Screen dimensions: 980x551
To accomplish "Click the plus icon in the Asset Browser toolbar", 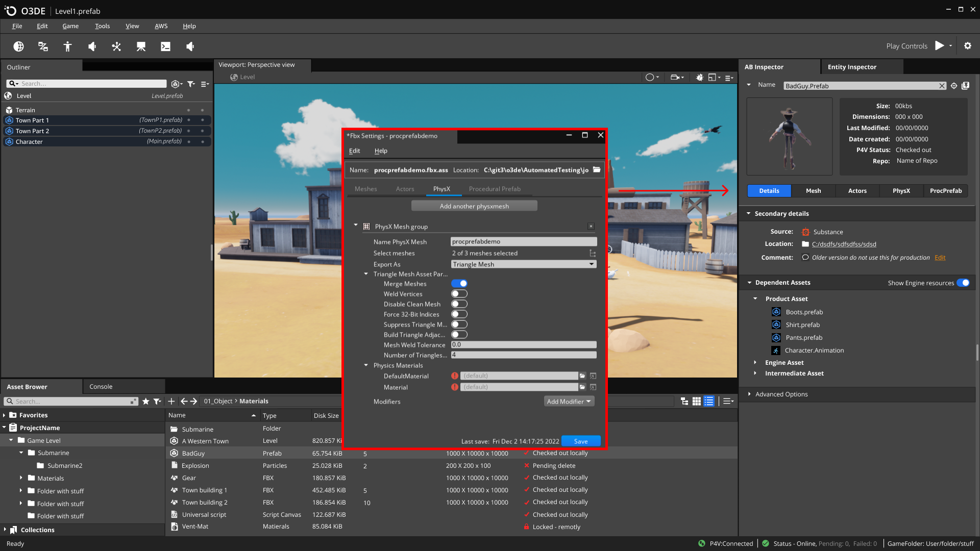I will pos(171,401).
